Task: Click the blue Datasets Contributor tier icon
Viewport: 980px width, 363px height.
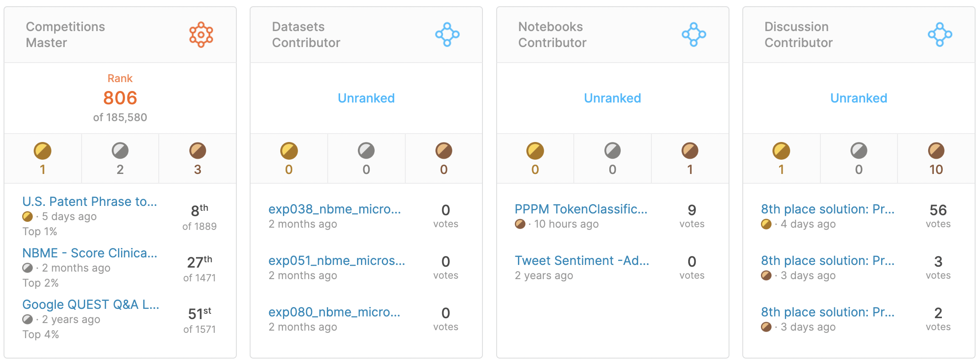Action: 447,34
